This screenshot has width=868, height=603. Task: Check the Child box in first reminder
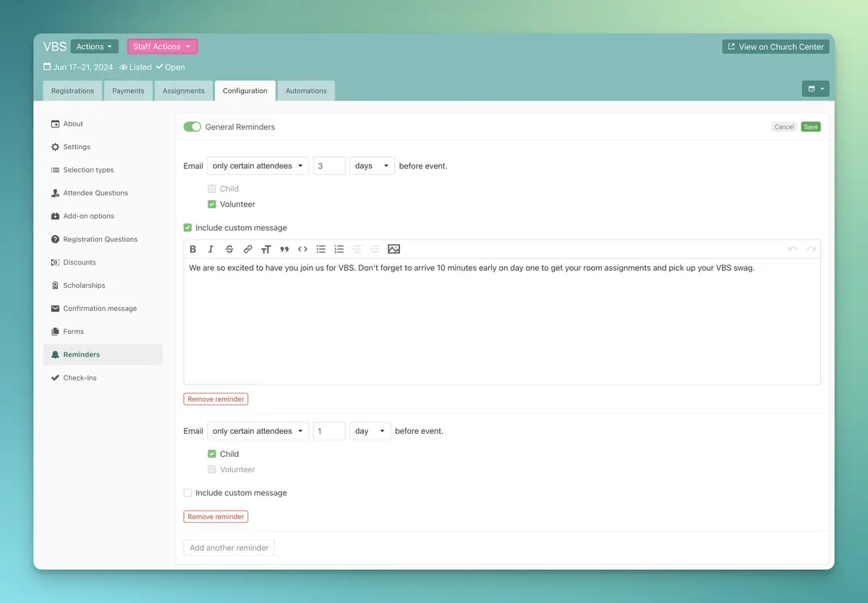point(212,189)
